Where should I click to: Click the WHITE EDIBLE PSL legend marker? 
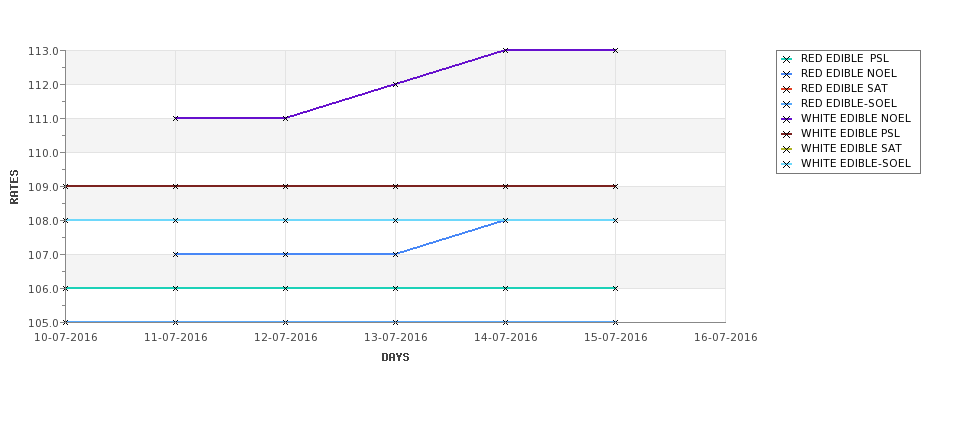pos(787,134)
